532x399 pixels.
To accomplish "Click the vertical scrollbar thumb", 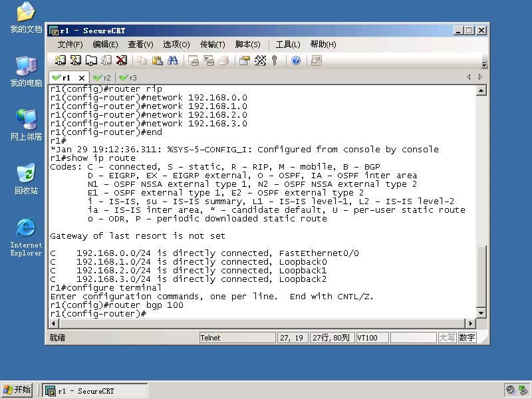I will pyautogui.click(x=481, y=275).
